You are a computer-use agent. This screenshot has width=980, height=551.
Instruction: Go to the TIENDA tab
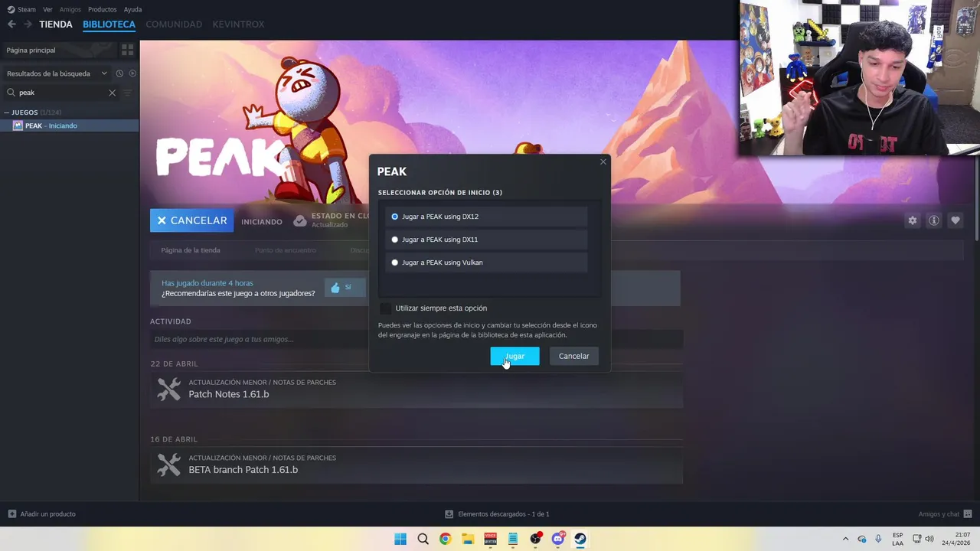(x=56, y=24)
